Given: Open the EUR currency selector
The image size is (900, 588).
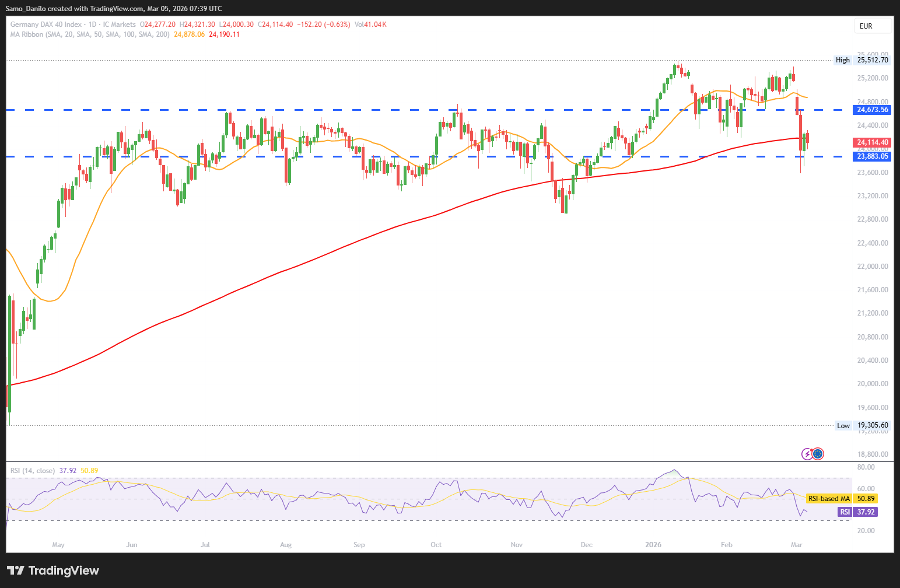Looking at the screenshot, I should pos(873,26).
